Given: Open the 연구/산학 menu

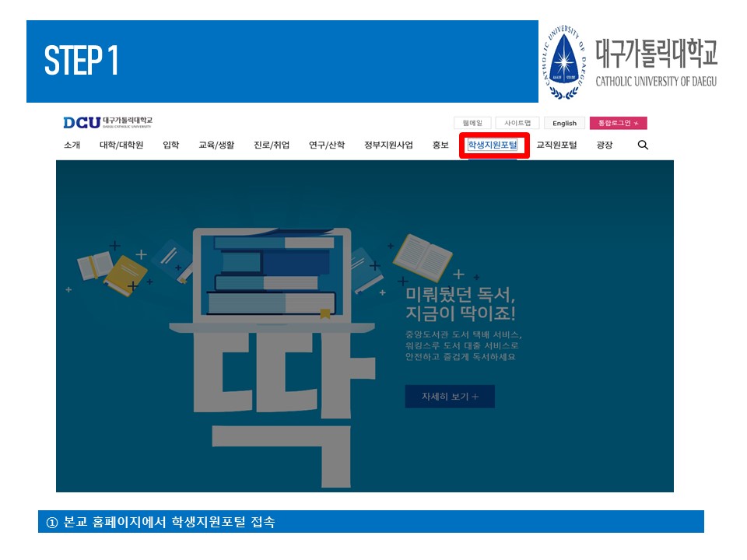Looking at the screenshot, I should point(327,145).
